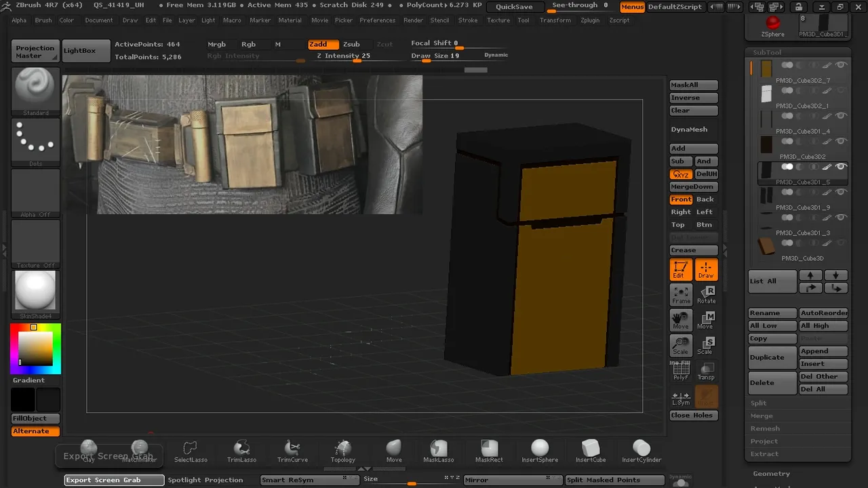
Task: Open the Material menu
Action: point(290,20)
